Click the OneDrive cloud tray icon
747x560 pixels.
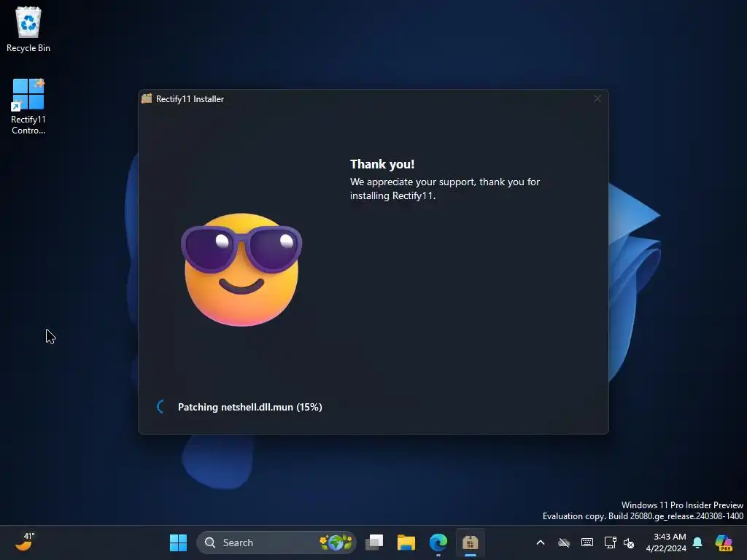point(564,542)
